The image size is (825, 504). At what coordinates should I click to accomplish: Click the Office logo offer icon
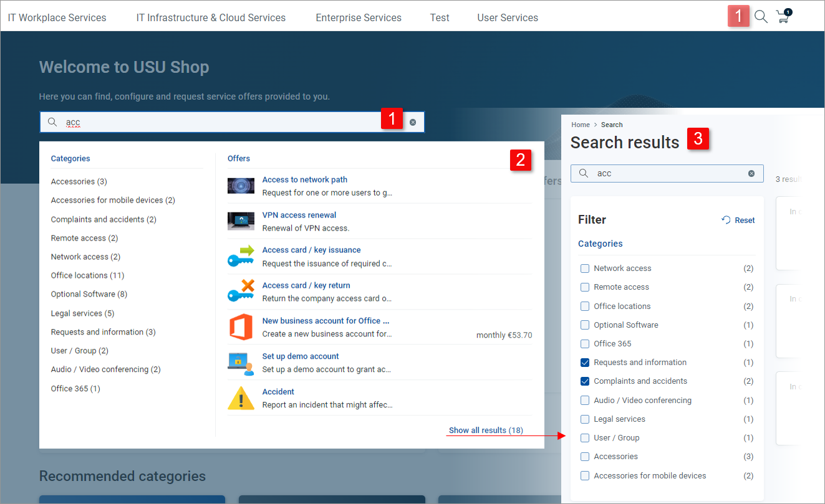coord(241,327)
